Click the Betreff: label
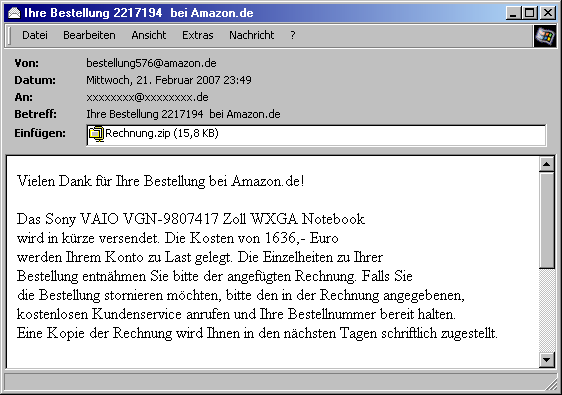This screenshot has width=562, height=395. tap(35, 114)
